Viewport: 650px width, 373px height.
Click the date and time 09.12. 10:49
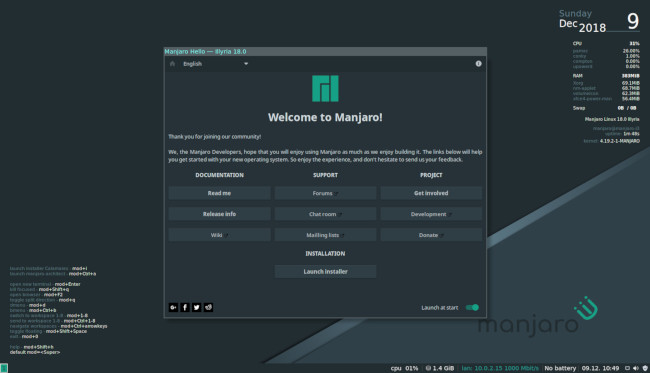tap(600, 368)
